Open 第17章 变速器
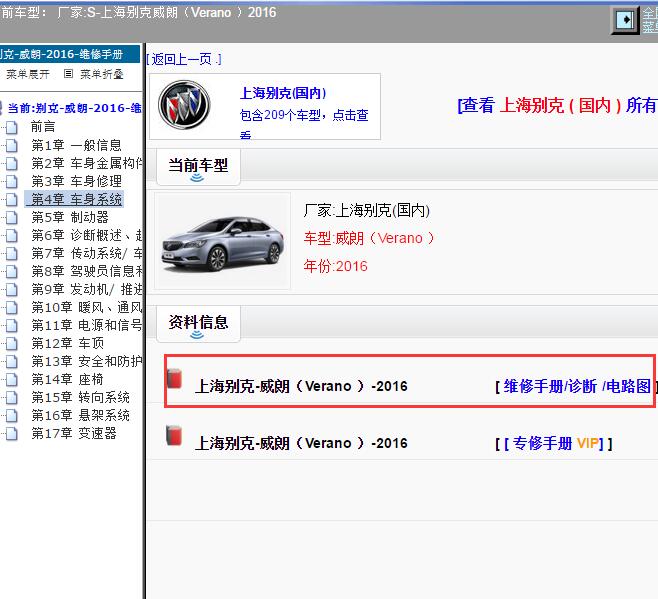Viewport: 658px width, 599px height. point(73,433)
